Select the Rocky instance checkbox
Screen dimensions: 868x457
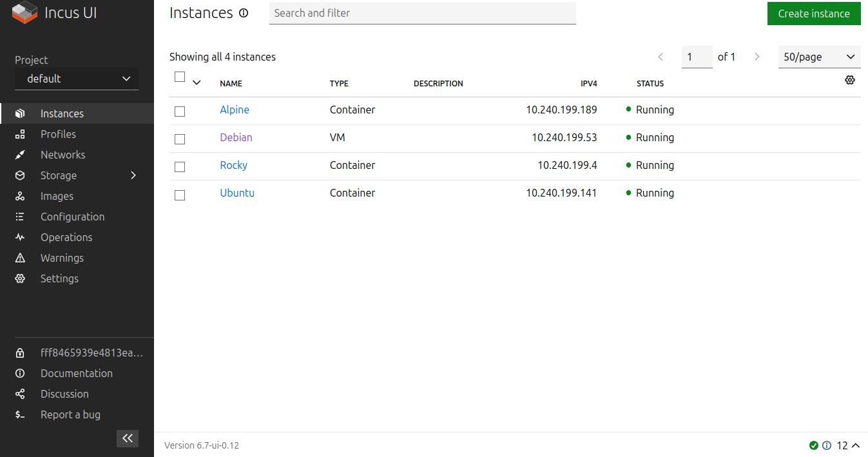click(180, 167)
